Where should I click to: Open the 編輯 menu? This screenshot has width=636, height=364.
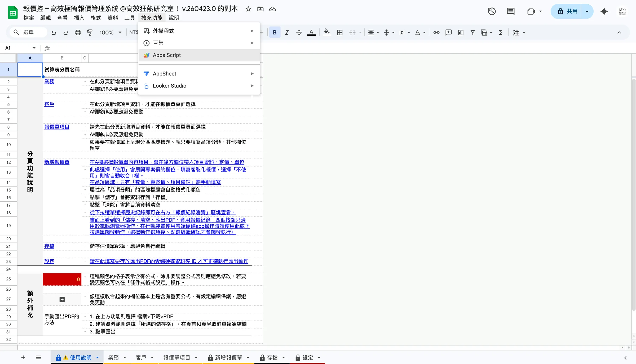(45, 18)
